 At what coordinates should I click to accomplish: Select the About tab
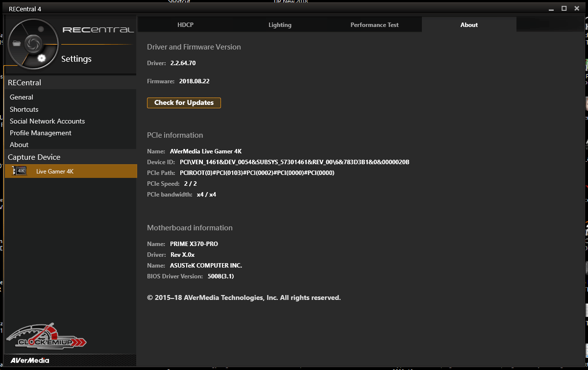[469, 25]
